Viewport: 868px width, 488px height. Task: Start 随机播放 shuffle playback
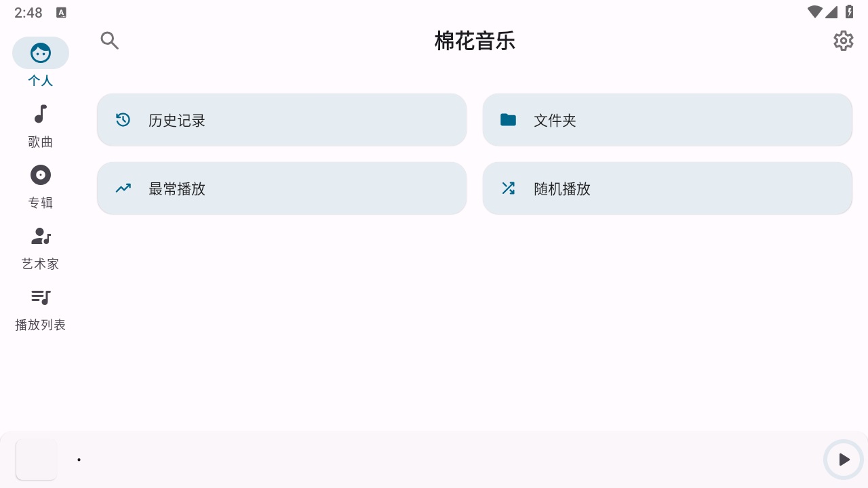click(667, 188)
